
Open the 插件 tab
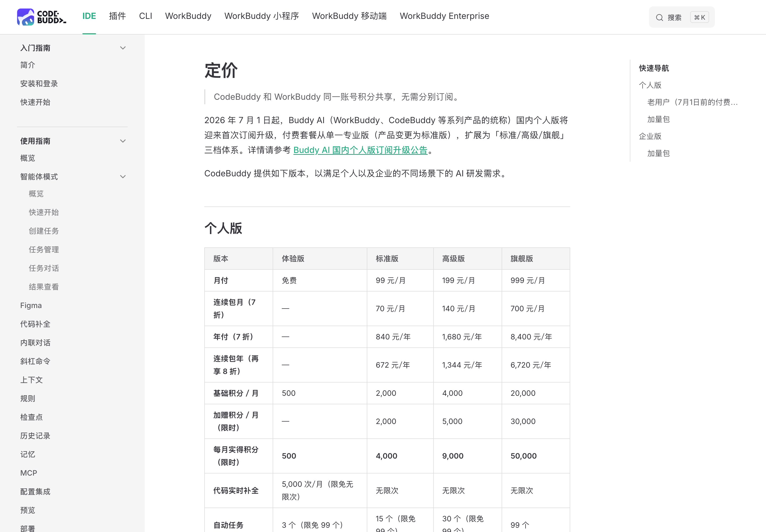point(117,16)
